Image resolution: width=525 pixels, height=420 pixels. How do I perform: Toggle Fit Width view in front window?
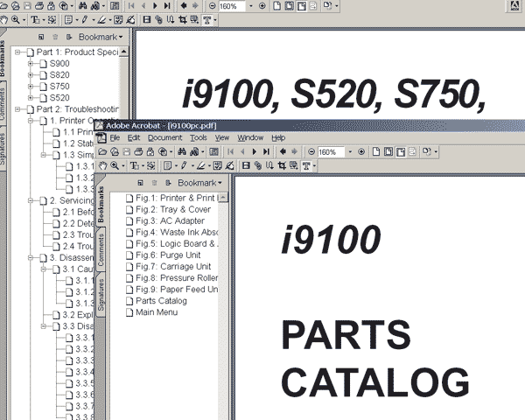(400, 152)
